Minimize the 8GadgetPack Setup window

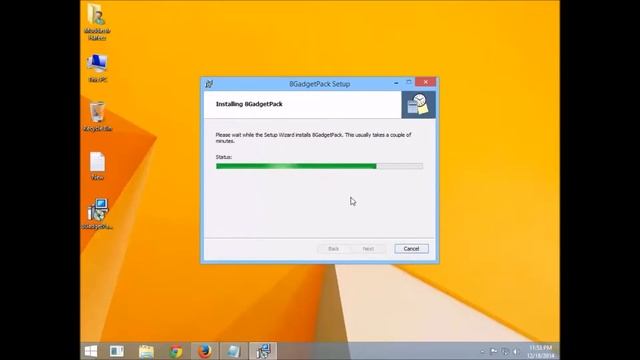[396, 82]
